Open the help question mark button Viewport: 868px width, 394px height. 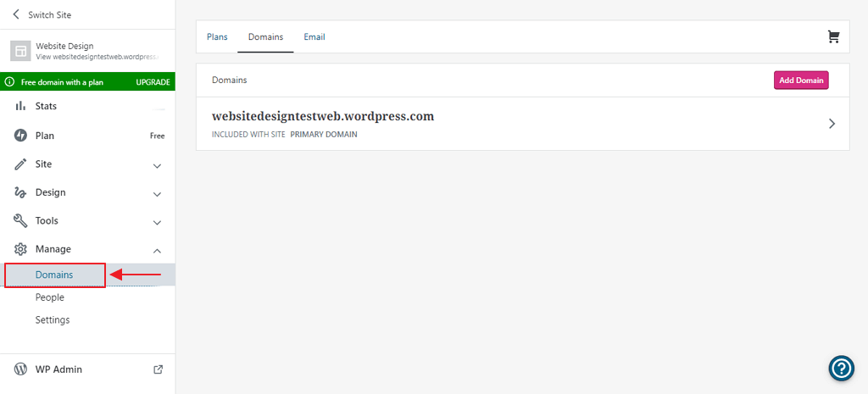842,368
